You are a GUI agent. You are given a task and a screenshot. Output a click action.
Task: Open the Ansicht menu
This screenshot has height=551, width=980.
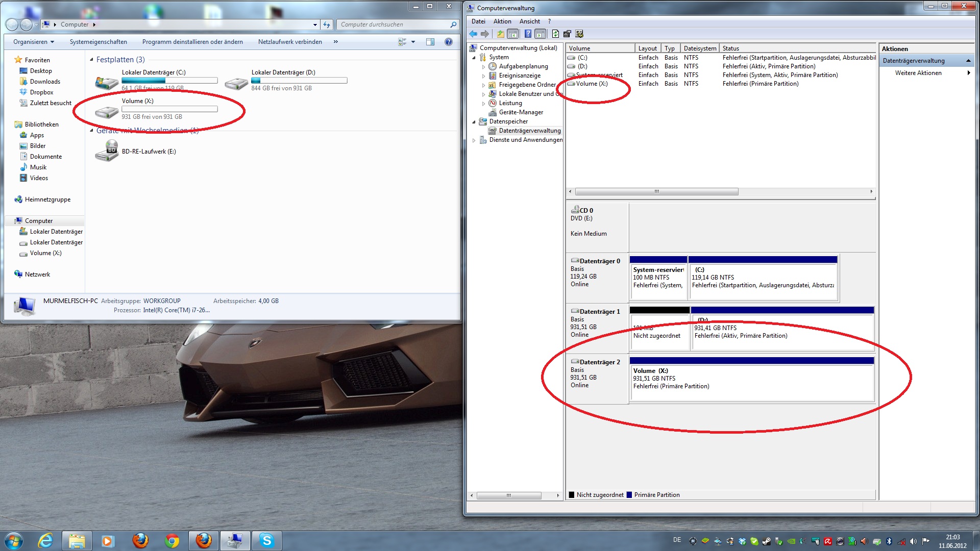(529, 21)
